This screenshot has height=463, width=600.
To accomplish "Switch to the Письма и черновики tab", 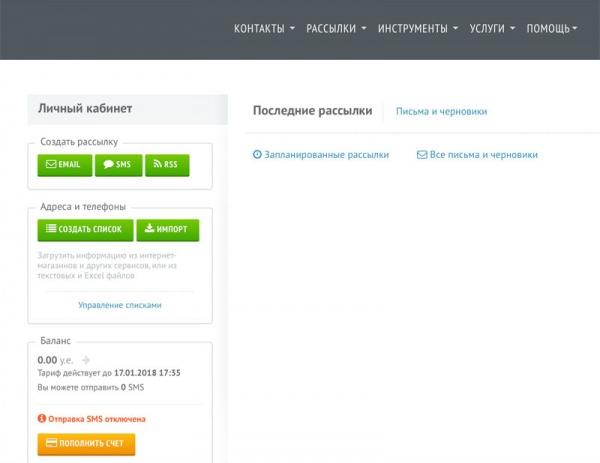I will pos(441,112).
